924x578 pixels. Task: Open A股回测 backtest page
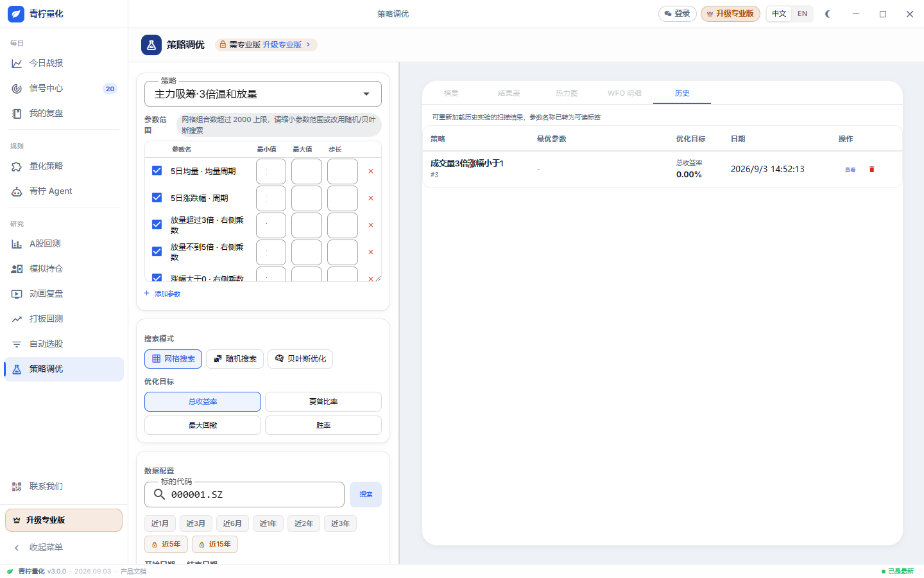click(64, 243)
